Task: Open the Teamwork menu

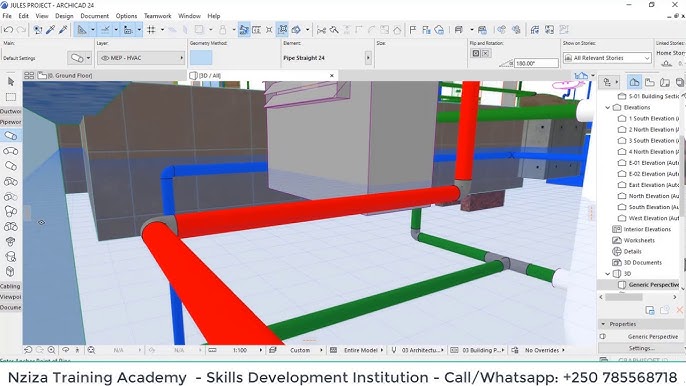Action: click(158, 16)
